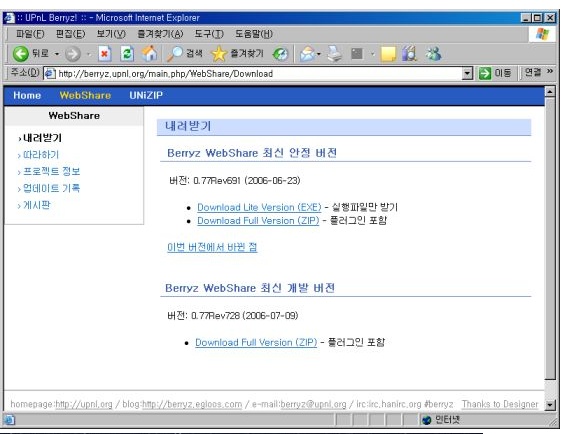568x434 pixels.
Task: Click the Thanks to Designer link
Action: [x=500, y=404]
